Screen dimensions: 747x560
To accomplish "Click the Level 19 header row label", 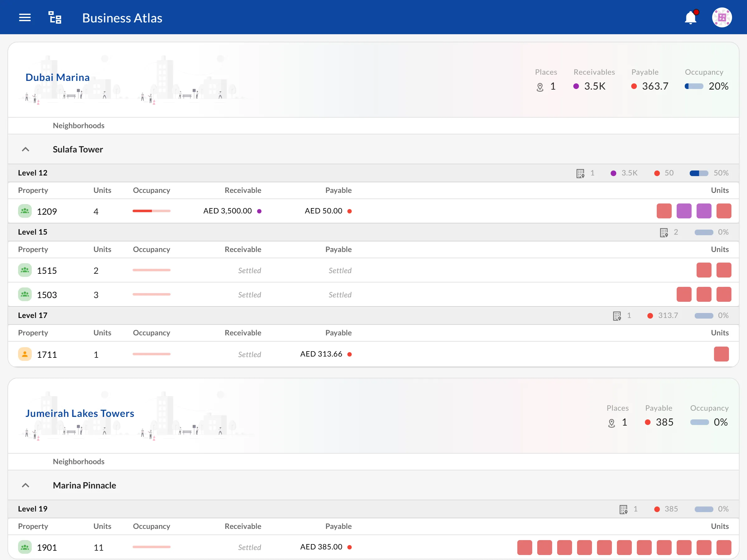I will (x=32, y=509).
